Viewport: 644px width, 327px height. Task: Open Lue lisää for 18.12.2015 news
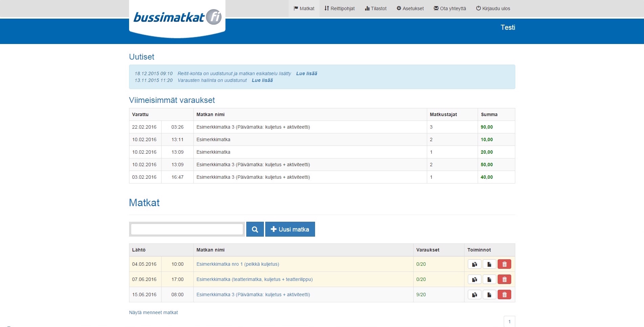[307, 73]
